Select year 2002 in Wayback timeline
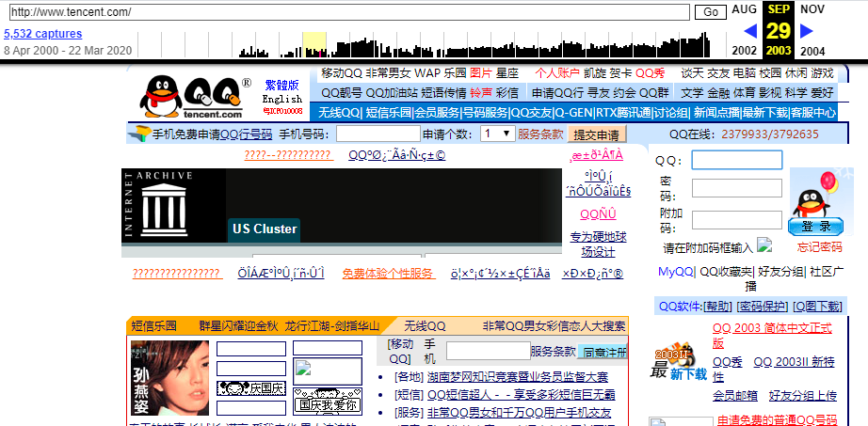Screen dimensions: 868x426 [x=744, y=51]
